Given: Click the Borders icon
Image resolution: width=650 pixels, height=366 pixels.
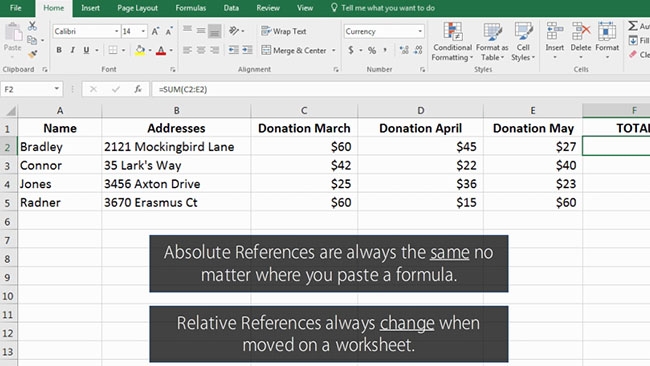Looking at the screenshot, I should pos(113,50).
